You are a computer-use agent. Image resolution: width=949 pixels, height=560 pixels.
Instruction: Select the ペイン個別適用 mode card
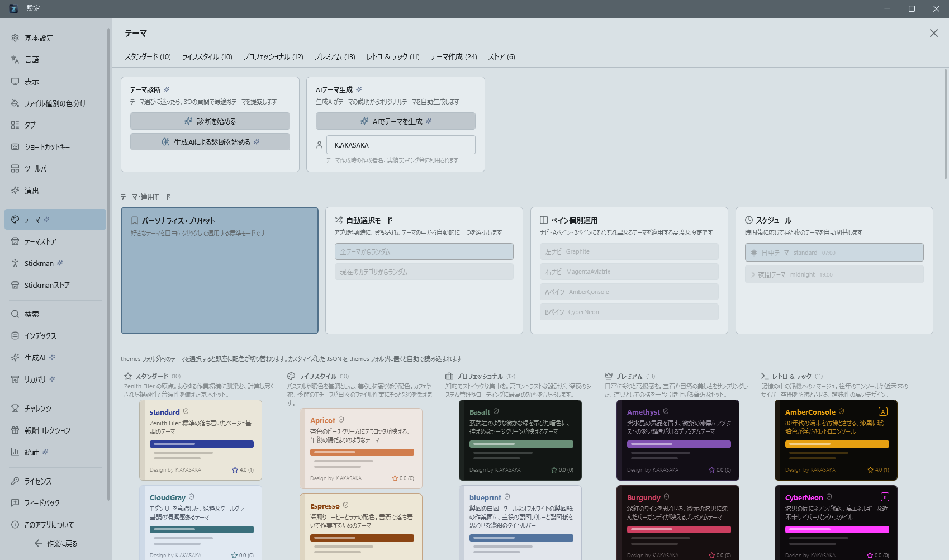(629, 270)
